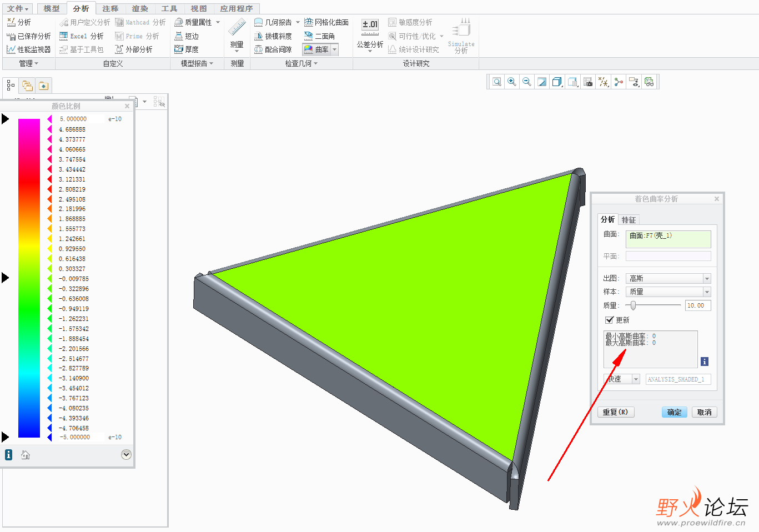759x532 pixels.
Task: Open saved orientations icon in view toolbar
Action: tap(573, 82)
